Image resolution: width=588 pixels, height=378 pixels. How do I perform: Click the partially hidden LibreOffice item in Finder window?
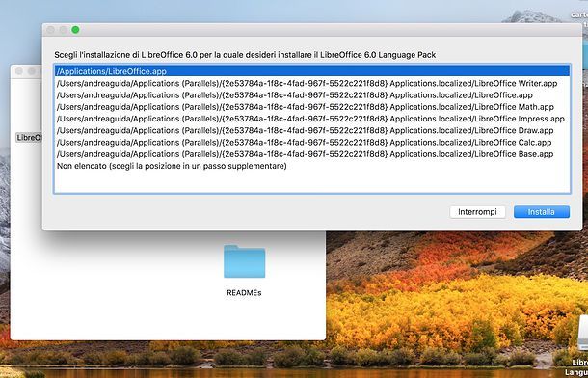pos(29,138)
